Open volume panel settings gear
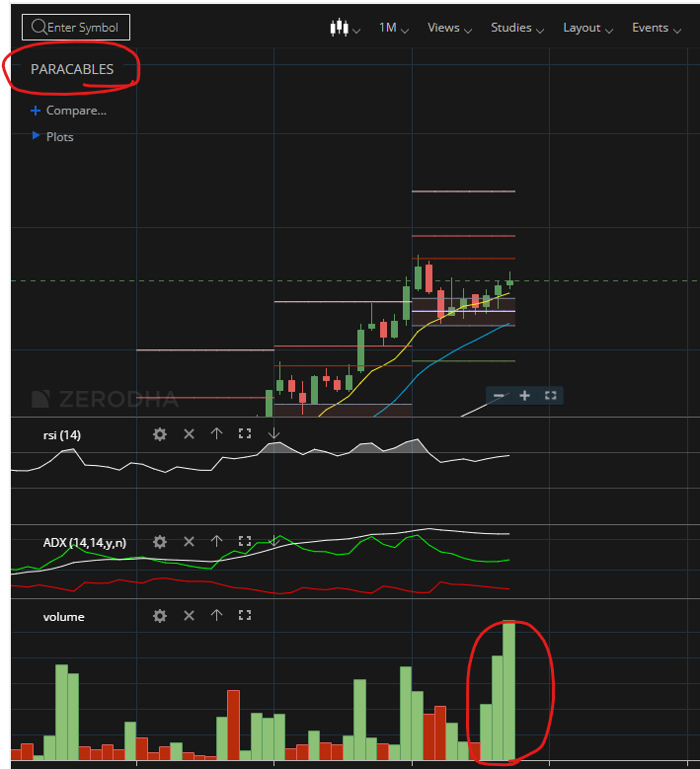Image resolution: width=700 pixels, height=769 pixels. click(159, 616)
